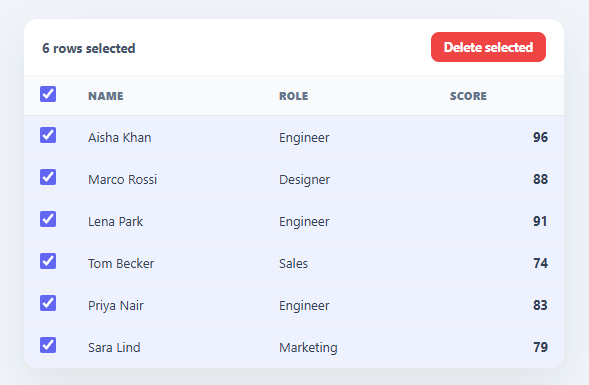Toggle Lena Park's row checkbox

click(48, 219)
